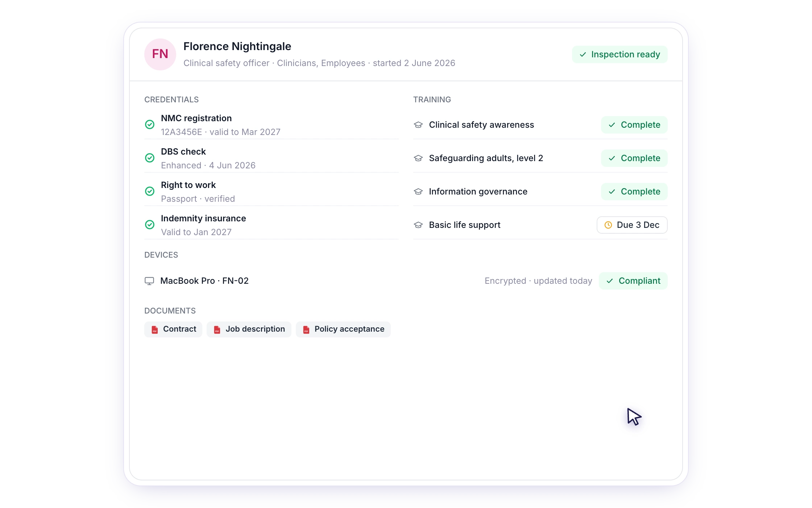Click the Right to work check icon
This screenshot has height=508, width=812.
(150, 192)
